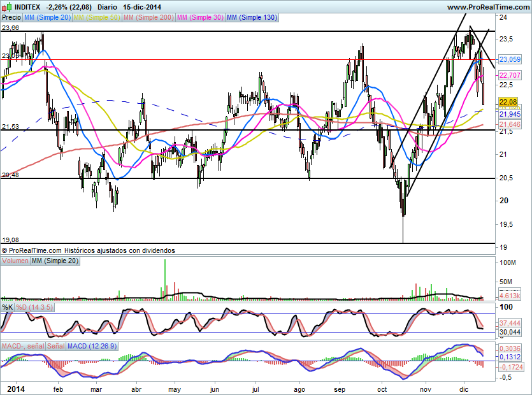Click the Diario timeframe text

[x=107, y=7]
